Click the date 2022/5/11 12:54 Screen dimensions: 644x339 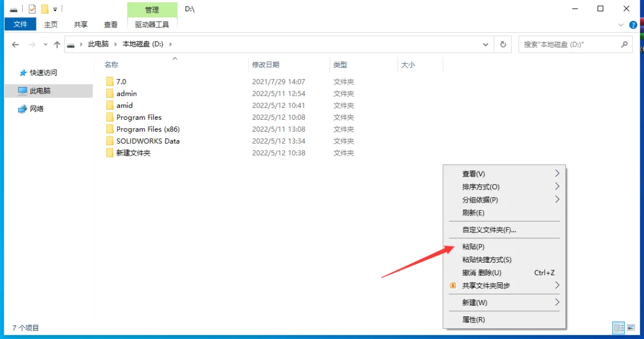(278, 94)
